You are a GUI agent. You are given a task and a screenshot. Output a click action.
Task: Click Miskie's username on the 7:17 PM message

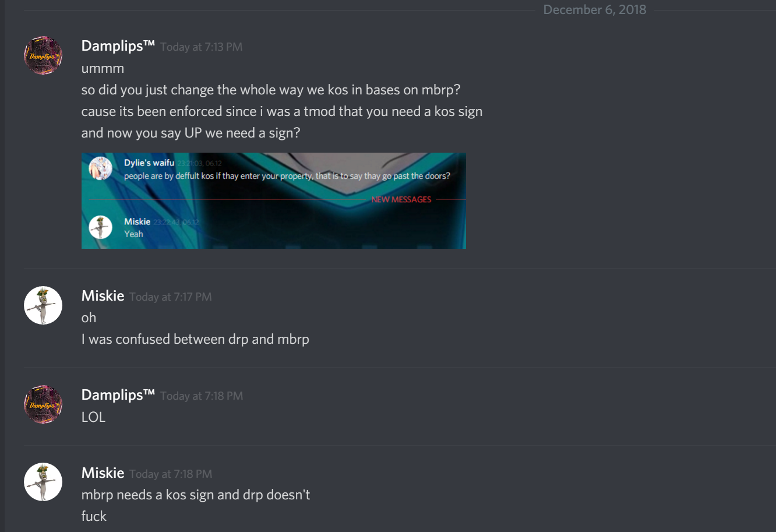point(103,296)
